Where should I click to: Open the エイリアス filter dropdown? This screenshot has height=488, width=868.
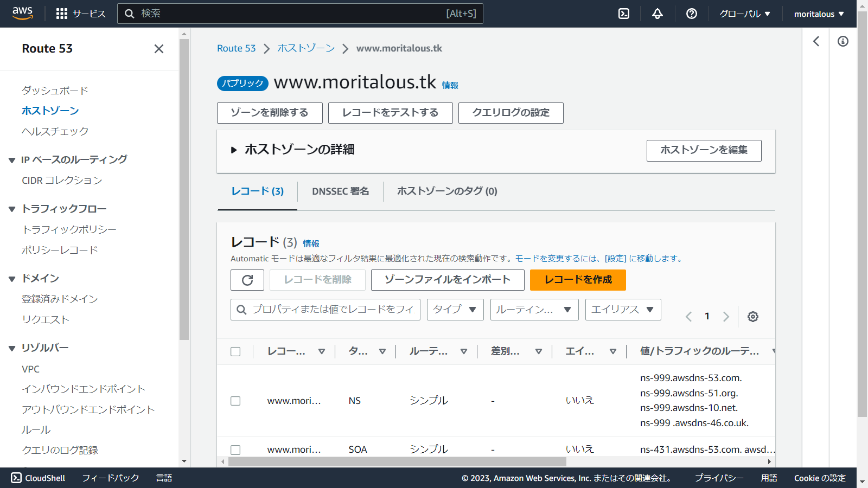pos(623,310)
